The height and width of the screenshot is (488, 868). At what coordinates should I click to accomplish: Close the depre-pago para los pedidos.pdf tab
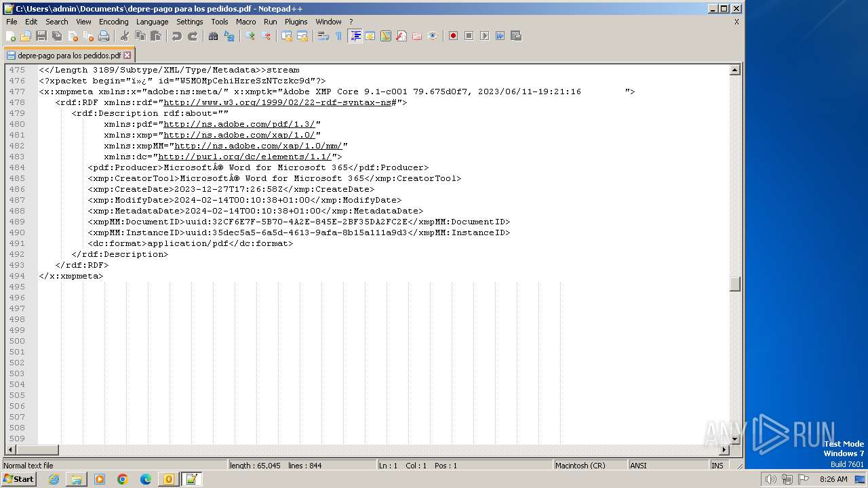point(127,56)
